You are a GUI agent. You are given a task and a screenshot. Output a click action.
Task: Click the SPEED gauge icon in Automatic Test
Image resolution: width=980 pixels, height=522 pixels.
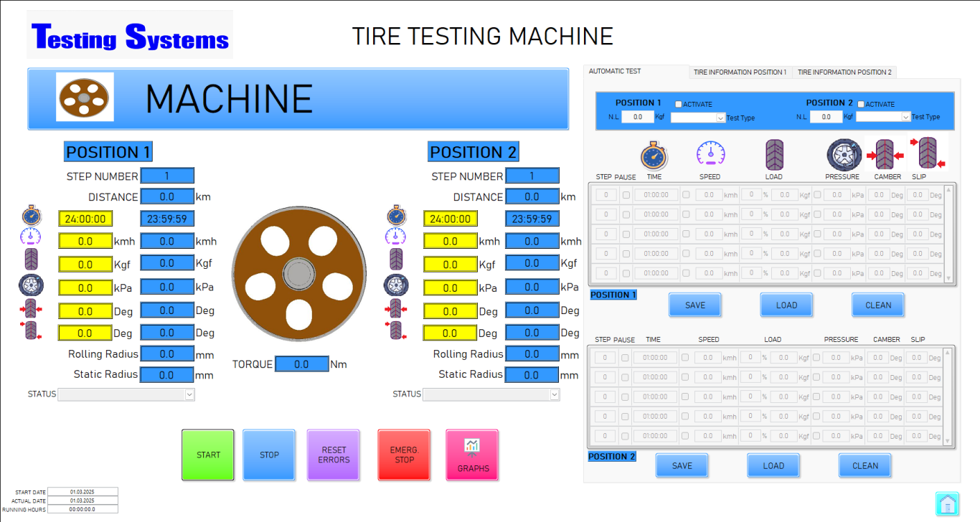point(710,153)
